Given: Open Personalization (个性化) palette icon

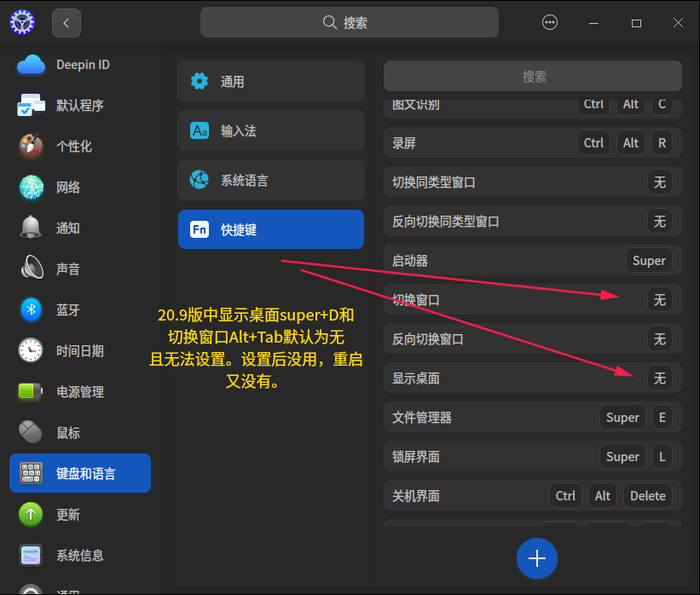Looking at the screenshot, I should pyautogui.click(x=31, y=146).
